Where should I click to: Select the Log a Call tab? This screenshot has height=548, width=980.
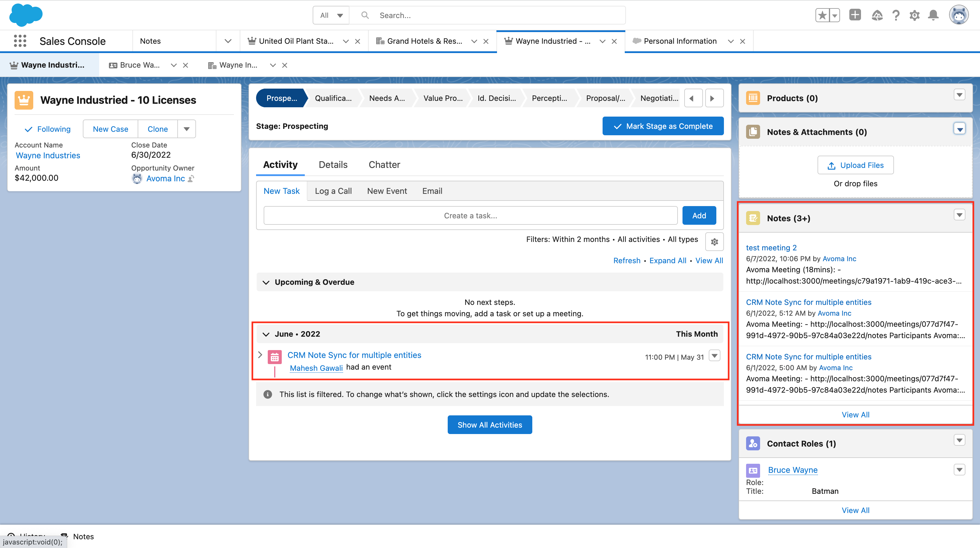coord(333,191)
